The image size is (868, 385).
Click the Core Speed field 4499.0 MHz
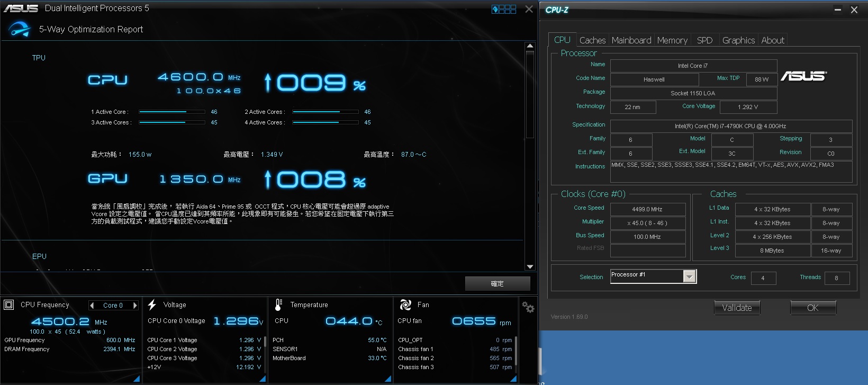click(648, 209)
